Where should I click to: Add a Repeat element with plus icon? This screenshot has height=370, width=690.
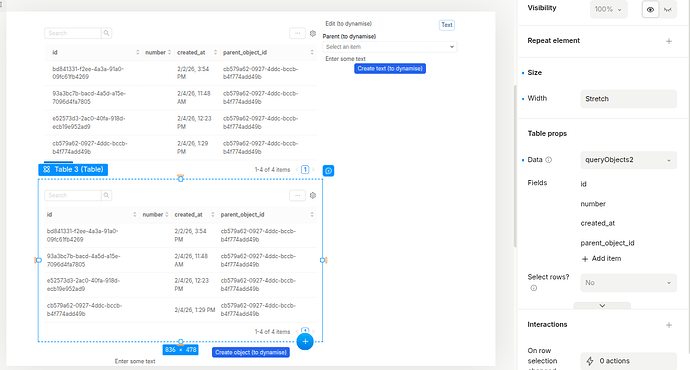click(669, 41)
